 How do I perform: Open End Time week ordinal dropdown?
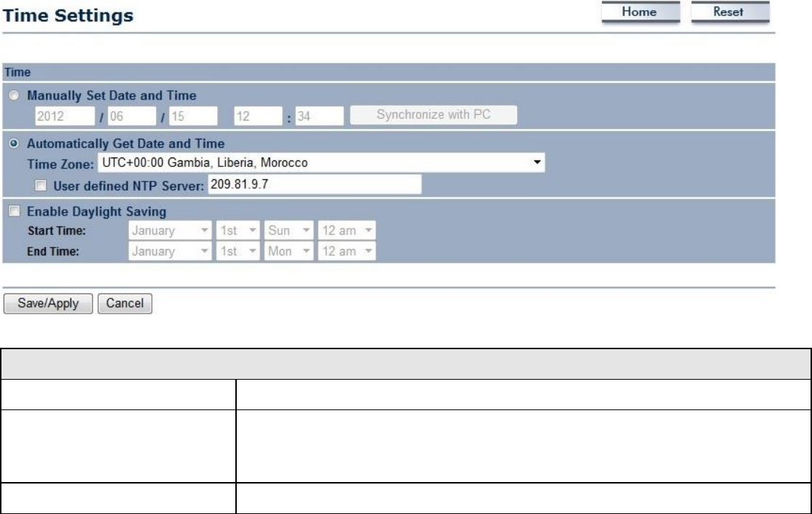(237, 251)
